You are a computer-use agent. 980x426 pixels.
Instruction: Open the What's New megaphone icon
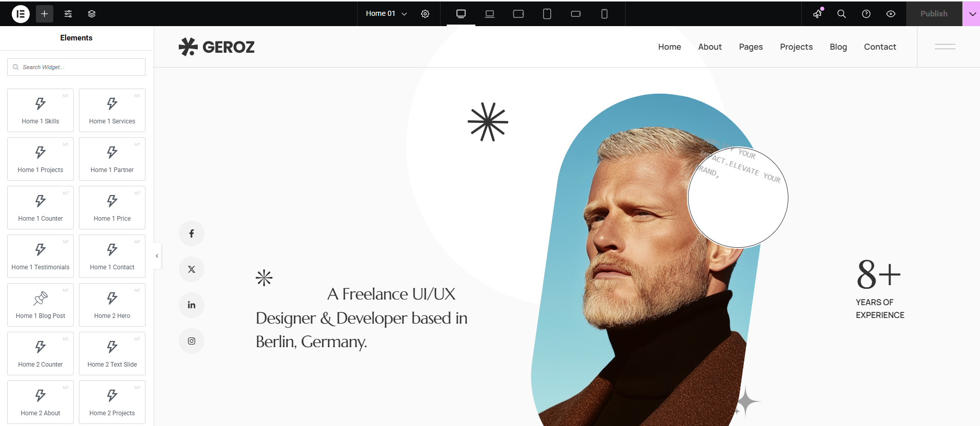(x=818, y=14)
